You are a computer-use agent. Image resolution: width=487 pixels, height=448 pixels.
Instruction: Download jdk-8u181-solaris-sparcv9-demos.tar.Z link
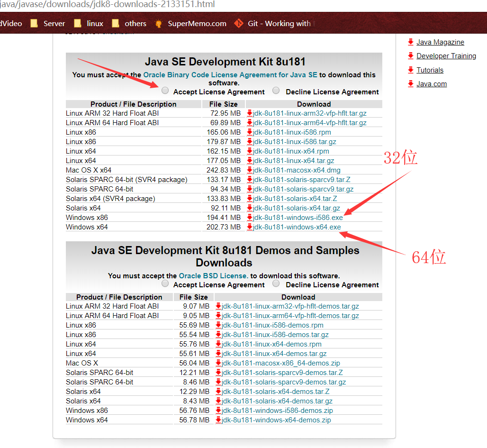point(282,373)
